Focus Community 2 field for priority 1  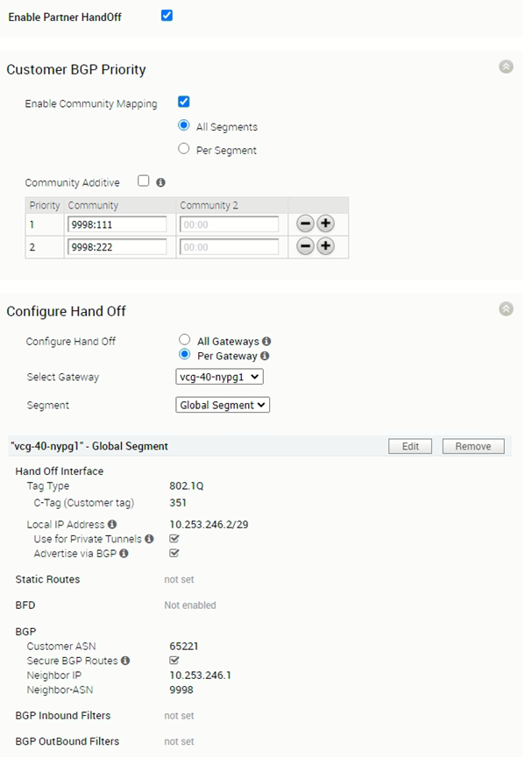[230, 224]
